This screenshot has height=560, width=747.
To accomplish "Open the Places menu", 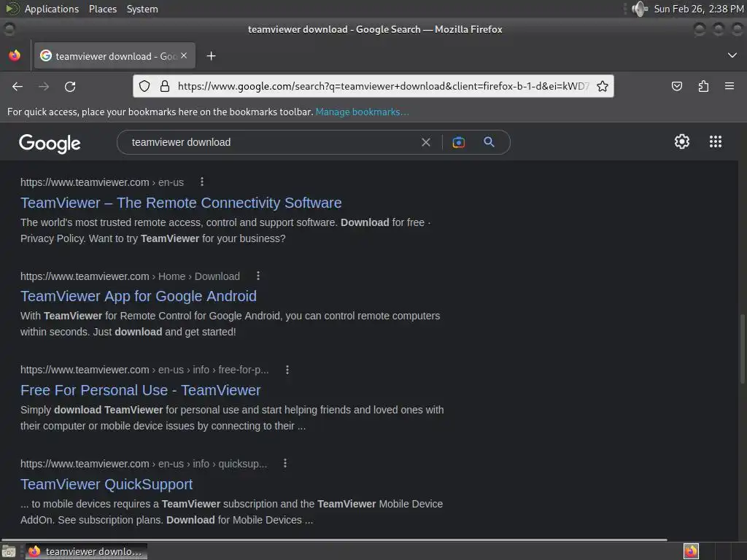I will pyautogui.click(x=103, y=9).
